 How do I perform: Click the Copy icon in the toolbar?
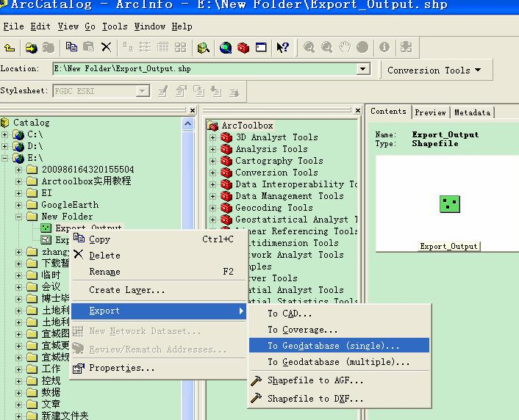[x=71, y=48]
